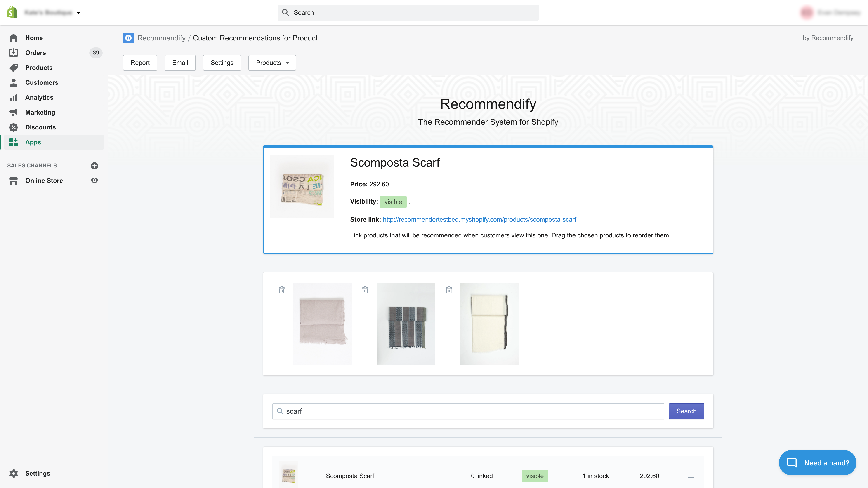Image resolution: width=868 pixels, height=488 pixels.
Task: Add Scomposta Scarf with plus icon
Action: point(691,477)
